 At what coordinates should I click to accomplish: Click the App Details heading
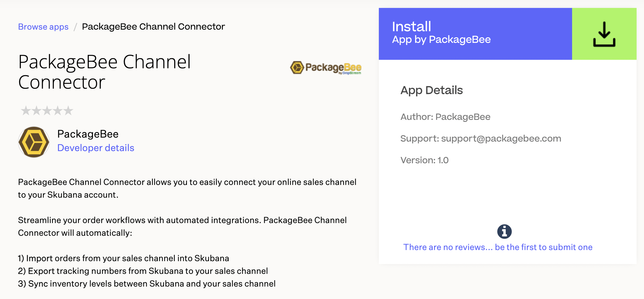[x=431, y=90]
